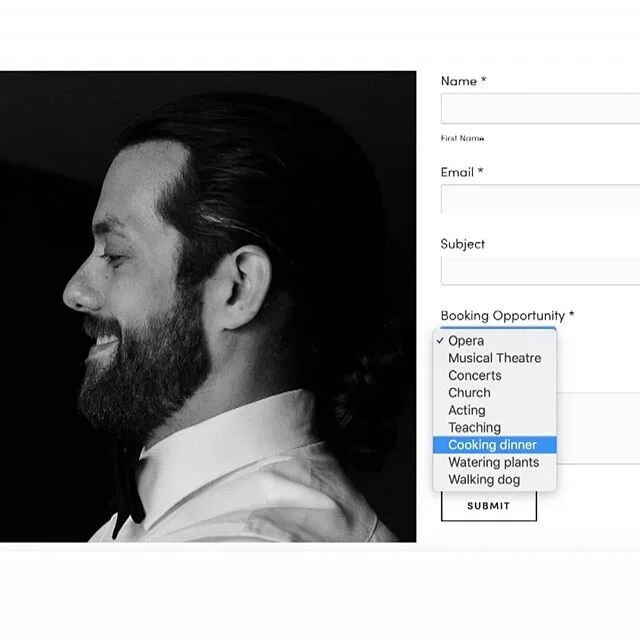This screenshot has height=640, width=640.
Task: Focus the Email input field
Action: coord(540,199)
